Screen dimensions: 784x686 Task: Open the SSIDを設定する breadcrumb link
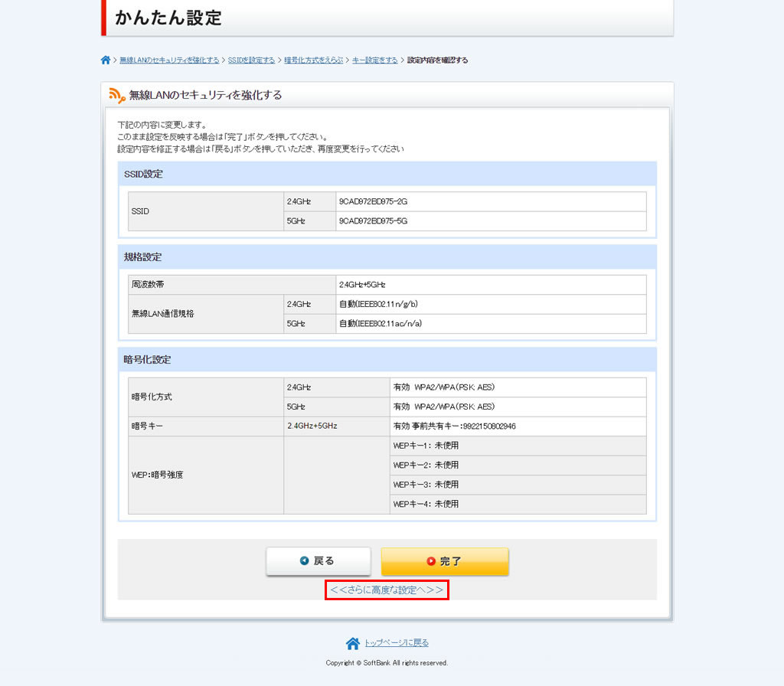[251, 60]
